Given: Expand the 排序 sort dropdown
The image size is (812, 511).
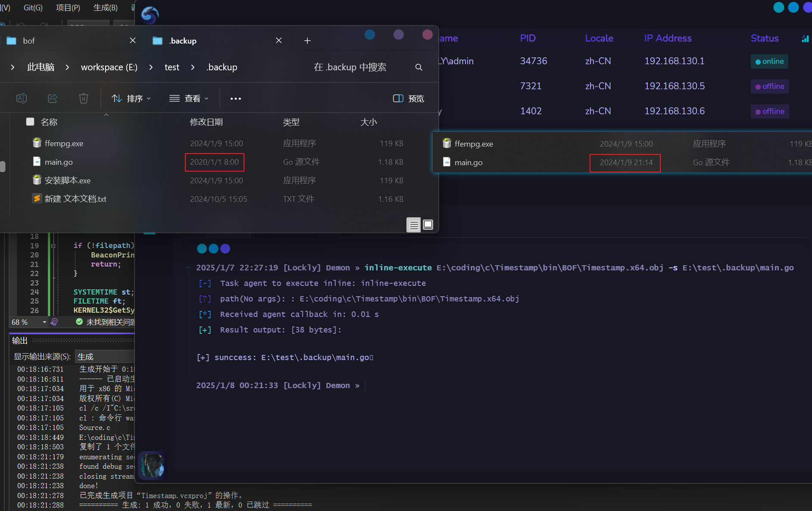Looking at the screenshot, I should (x=131, y=99).
